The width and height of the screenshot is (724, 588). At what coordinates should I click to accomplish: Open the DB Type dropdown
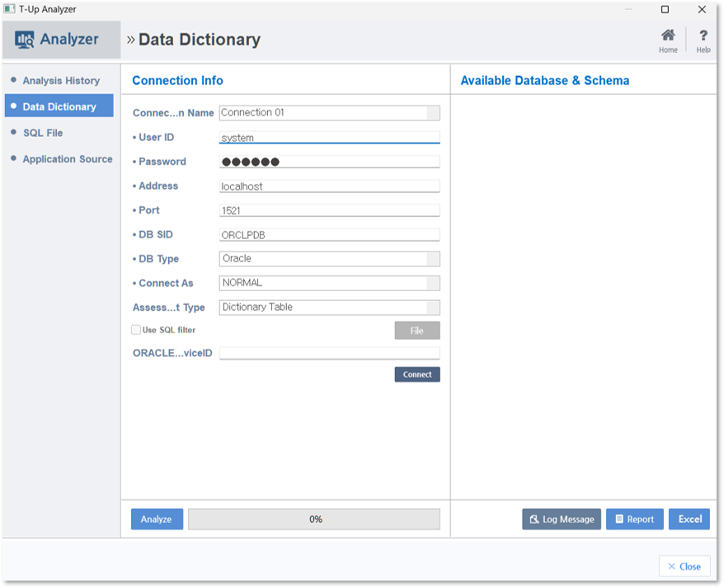point(433,259)
